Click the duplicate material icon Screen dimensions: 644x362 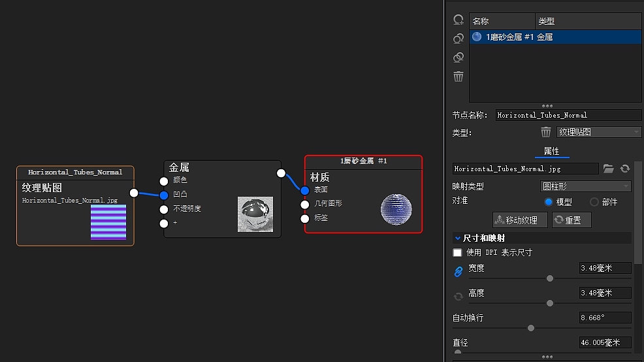(x=459, y=38)
